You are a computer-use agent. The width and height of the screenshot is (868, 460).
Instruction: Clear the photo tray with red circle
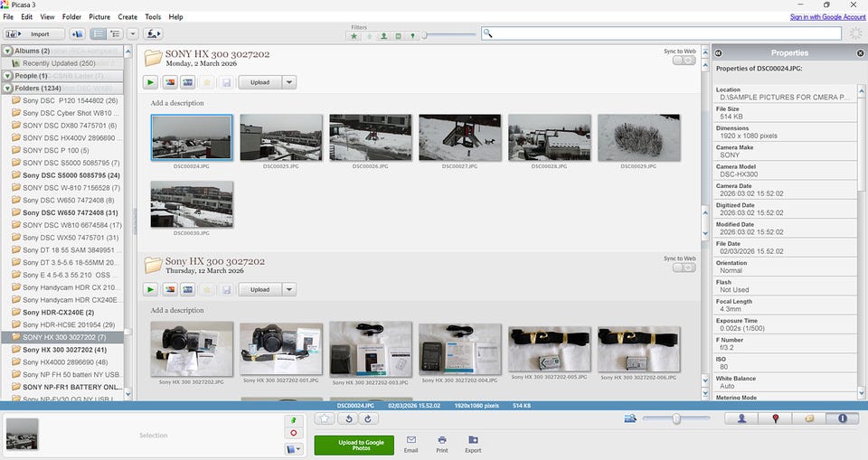coord(293,434)
